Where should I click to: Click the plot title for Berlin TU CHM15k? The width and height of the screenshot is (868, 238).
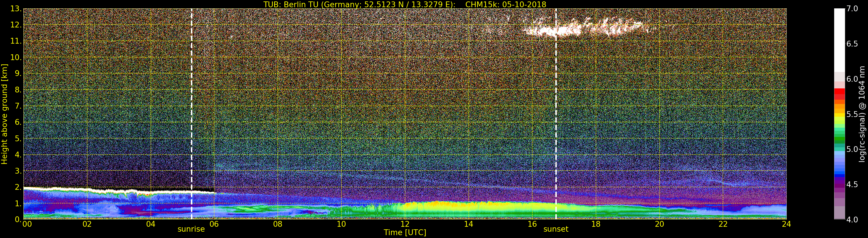(x=405, y=4)
